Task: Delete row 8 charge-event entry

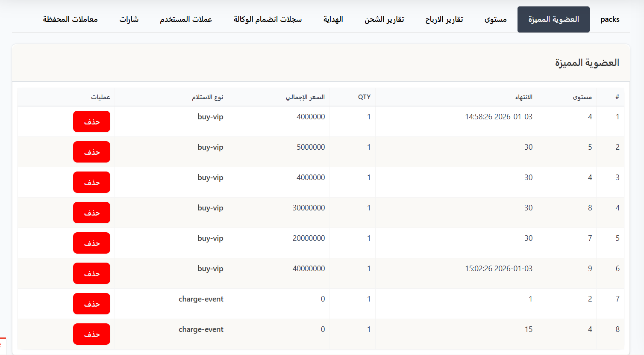Action: (x=91, y=334)
